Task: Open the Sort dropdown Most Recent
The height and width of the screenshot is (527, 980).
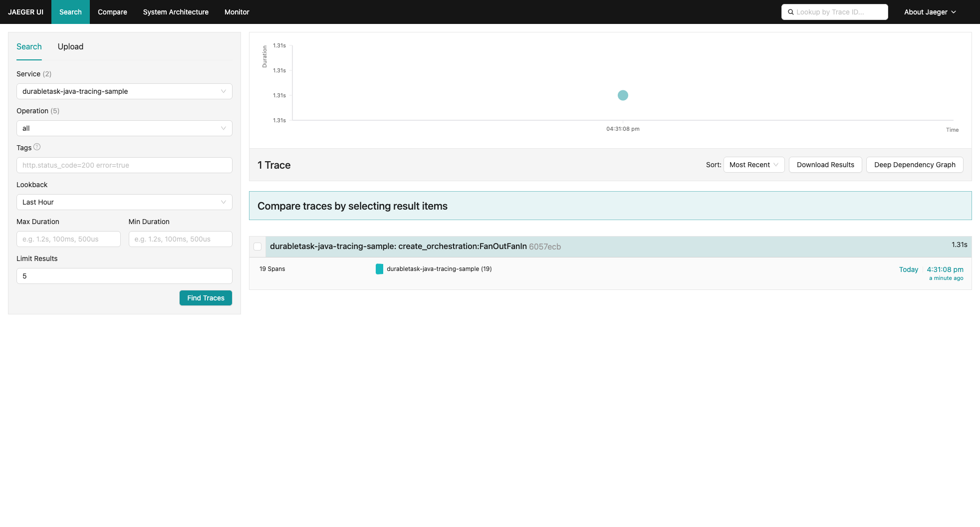Action: 754,165
